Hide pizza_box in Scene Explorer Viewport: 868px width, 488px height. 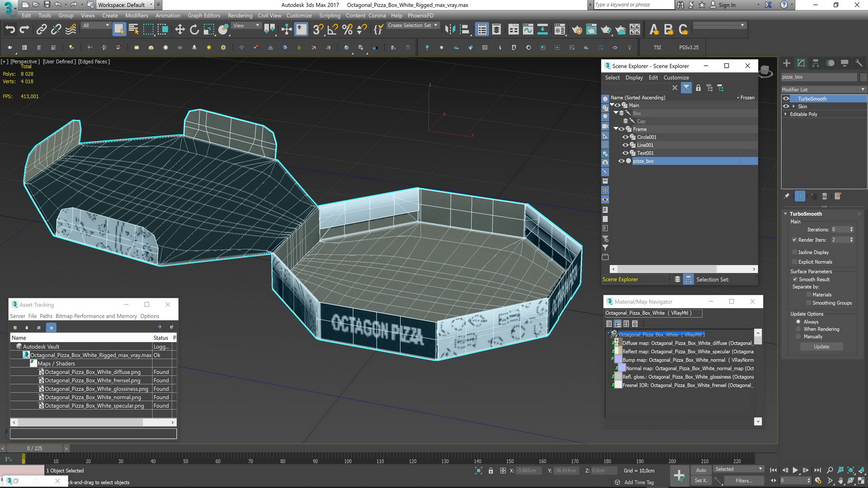622,161
